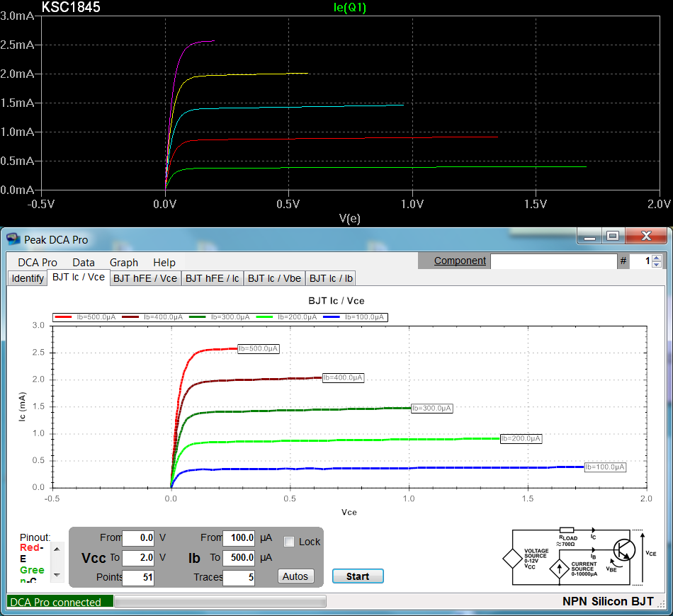Click the Ib From current field
673x616 pixels.
pos(239,537)
